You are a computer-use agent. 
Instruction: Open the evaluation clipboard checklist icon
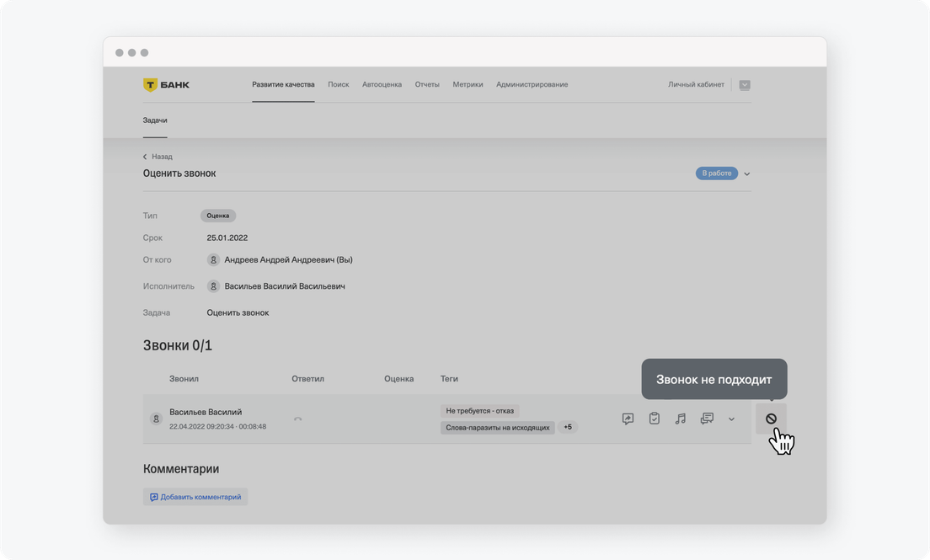point(655,419)
